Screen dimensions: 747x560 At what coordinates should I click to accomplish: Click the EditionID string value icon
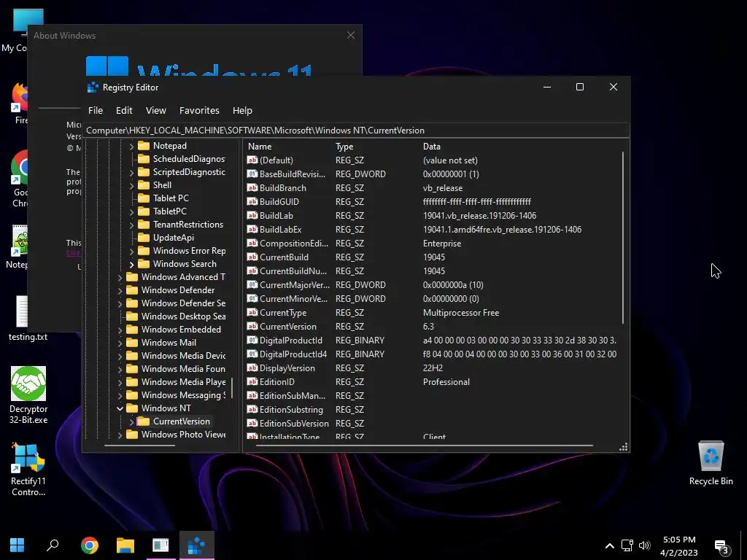click(252, 381)
